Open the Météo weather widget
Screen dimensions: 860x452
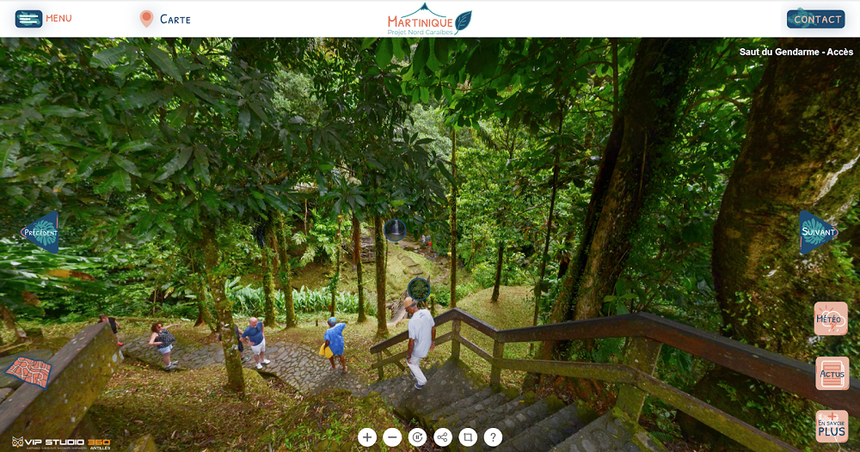click(831, 319)
